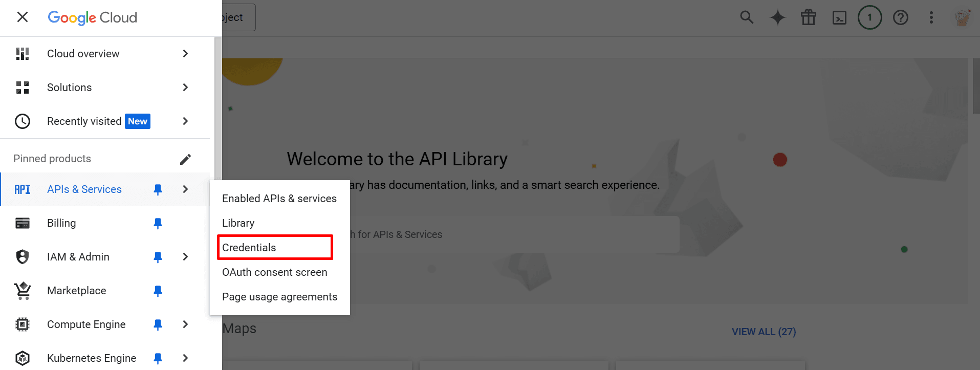Select the Cloud overview icon
The width and height of the screenshot is (980, 370).
tap(23, 54)
